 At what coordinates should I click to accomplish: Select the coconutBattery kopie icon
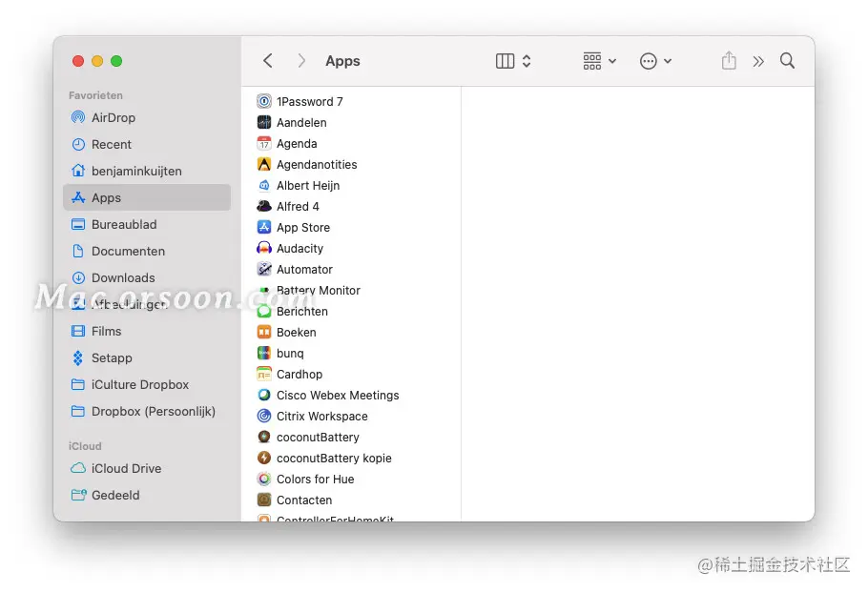tap(264, 459)
